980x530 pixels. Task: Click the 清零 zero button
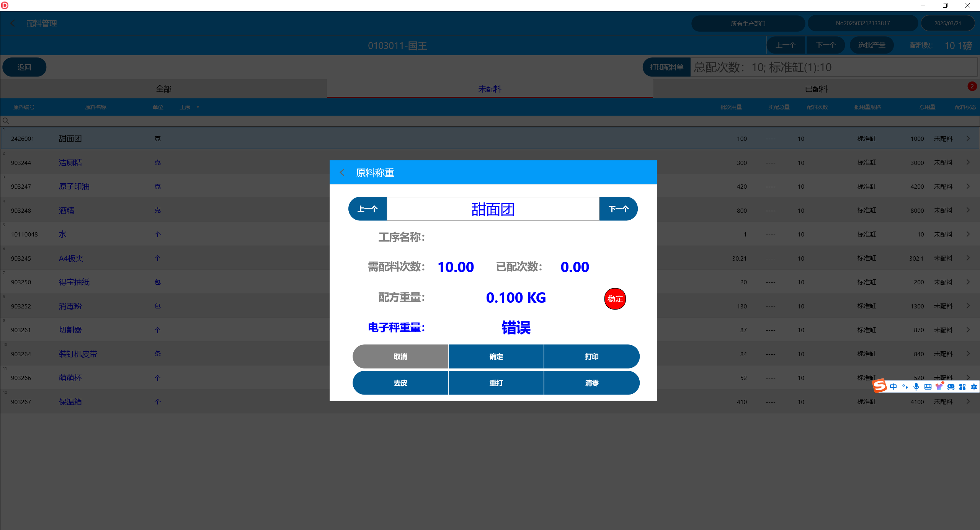point(591,383)
